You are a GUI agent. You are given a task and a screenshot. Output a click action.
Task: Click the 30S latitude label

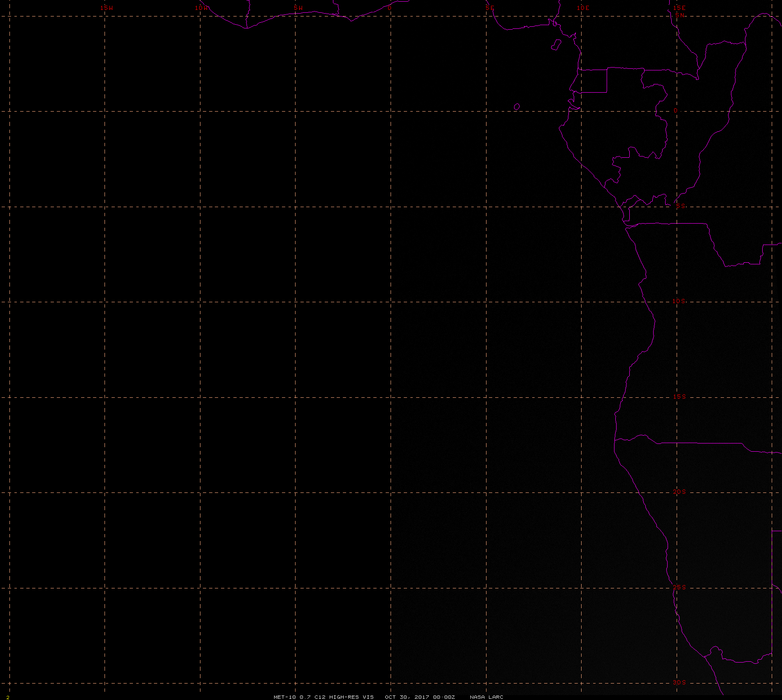[679, 682]
